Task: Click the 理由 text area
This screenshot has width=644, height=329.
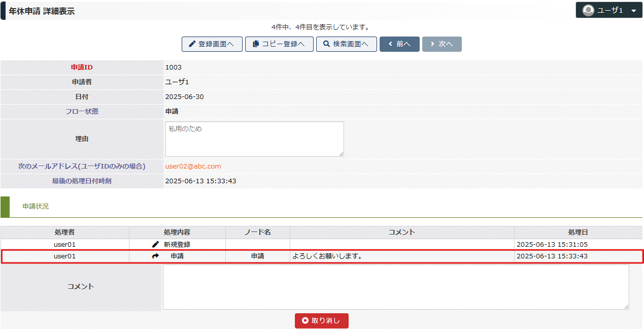Action: (255, 139)
